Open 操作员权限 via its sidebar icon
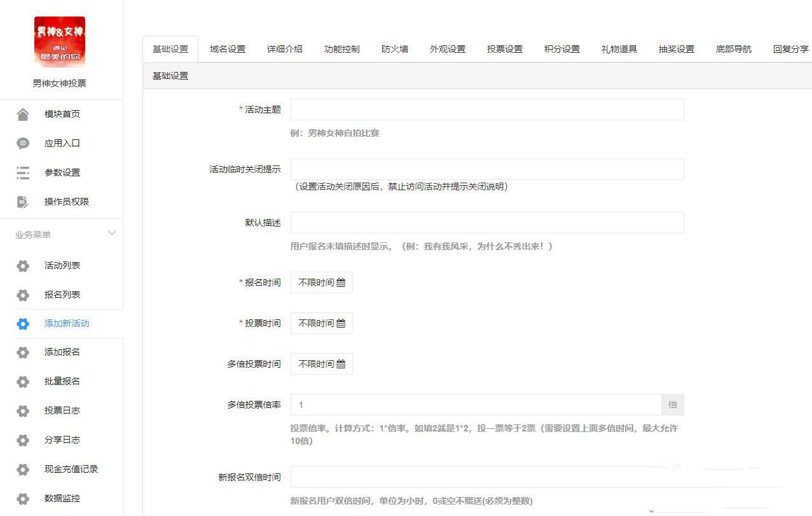 point(23,202)
